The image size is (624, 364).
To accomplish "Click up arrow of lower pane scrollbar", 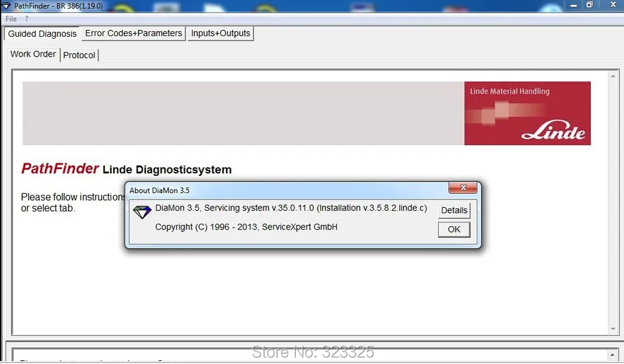I will [613, 355].
